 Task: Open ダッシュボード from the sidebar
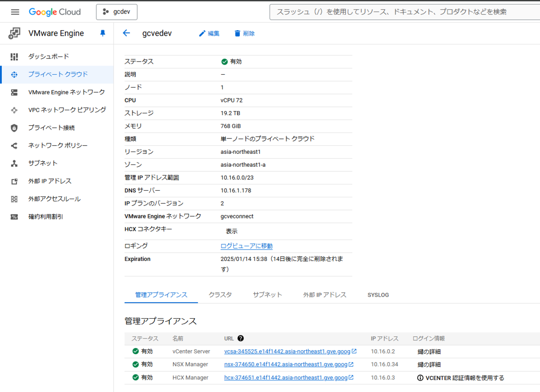click(49, 57)
